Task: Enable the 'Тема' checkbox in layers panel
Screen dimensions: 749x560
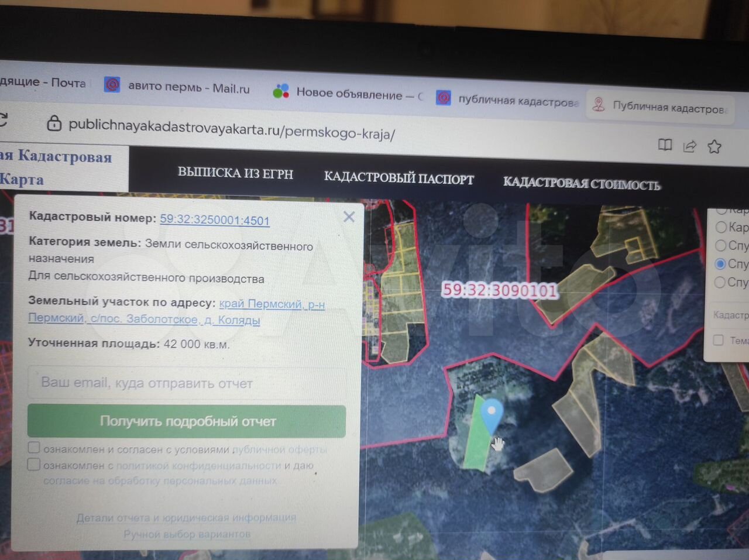Action: pos(719,340)
